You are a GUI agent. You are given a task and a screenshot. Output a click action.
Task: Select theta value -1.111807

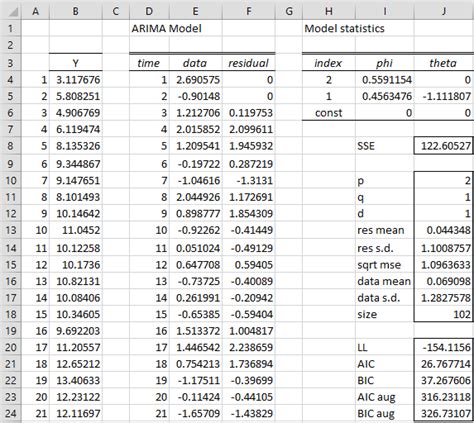(x=444, y=96)
